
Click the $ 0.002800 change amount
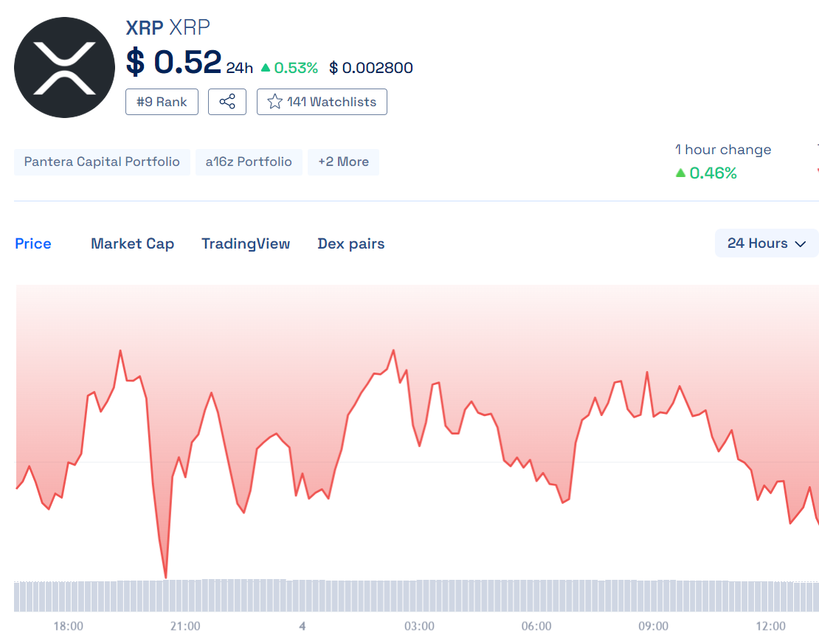(371, 68)
